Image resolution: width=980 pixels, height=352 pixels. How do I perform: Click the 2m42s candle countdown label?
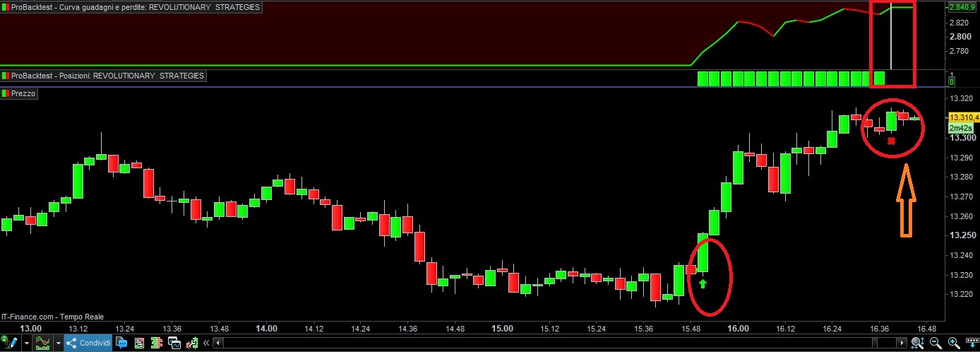pos(960,128)
